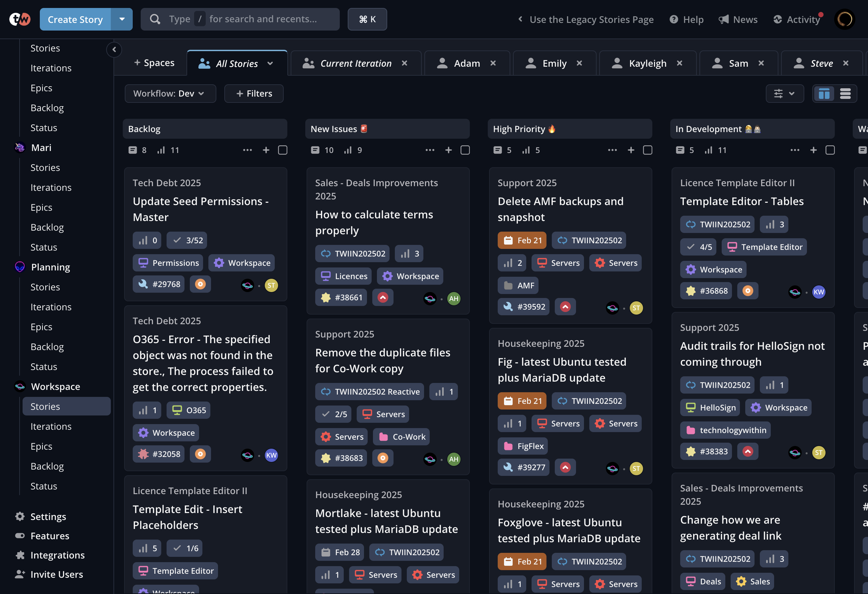The image size is (868, 594).
Task: Open the Activity icon
Action: [778, 20]
